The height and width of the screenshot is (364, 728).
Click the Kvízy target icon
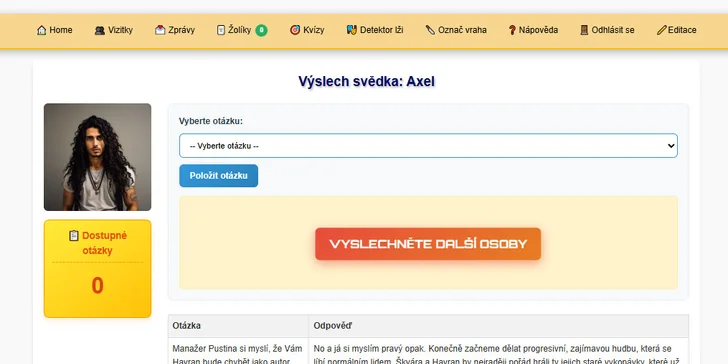coord(295,30)
